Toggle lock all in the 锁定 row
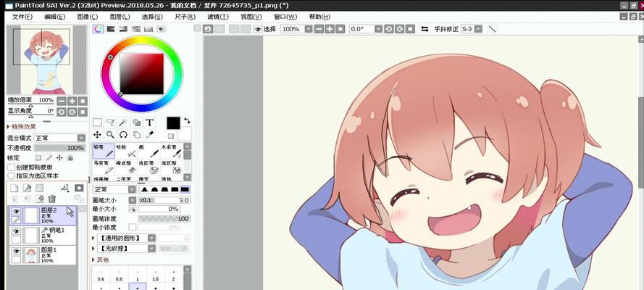644x290 pixels. coord(70,158)
